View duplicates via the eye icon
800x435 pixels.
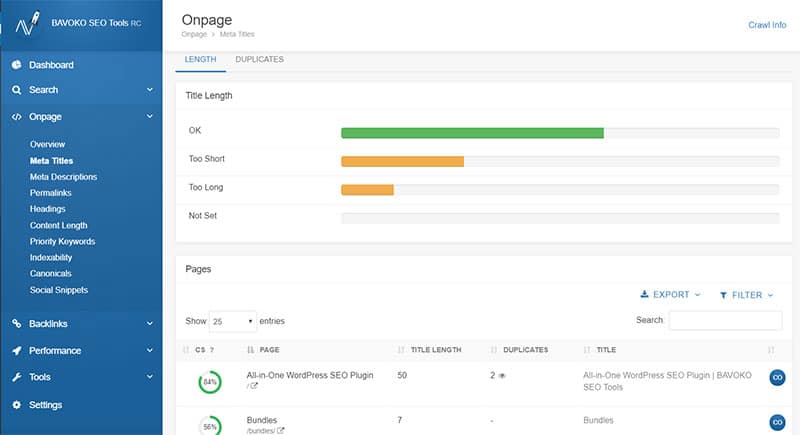[503, 375]
